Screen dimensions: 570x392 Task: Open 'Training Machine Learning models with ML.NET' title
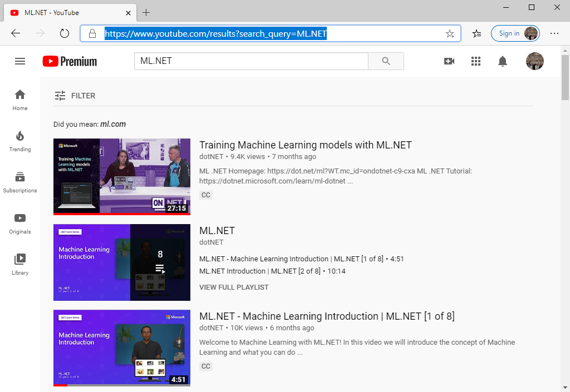[x=306, y=145]
